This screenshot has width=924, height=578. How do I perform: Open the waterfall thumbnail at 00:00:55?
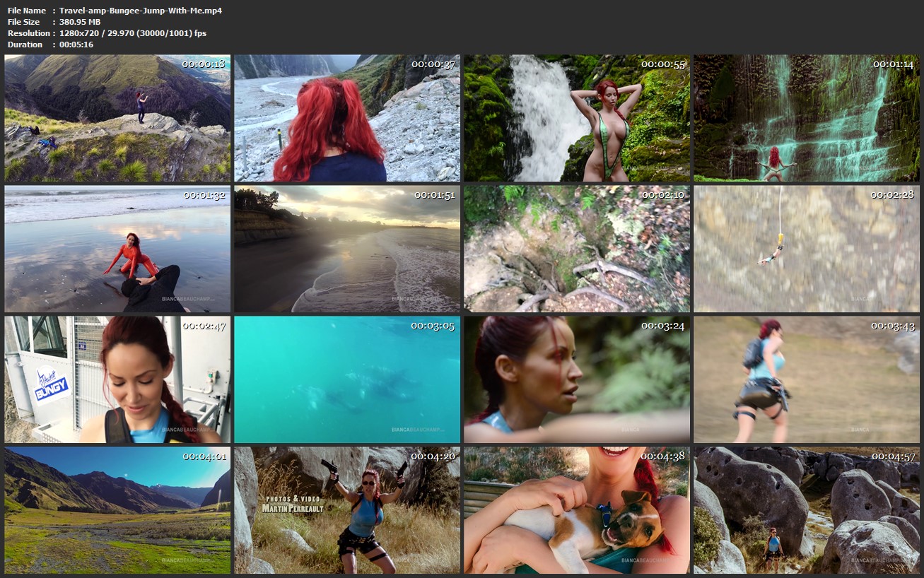click(x=577, y=118)
